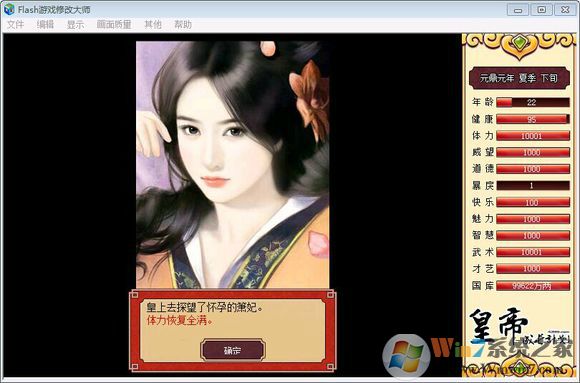Click the portrait of the concubine

tap(233, 165)
